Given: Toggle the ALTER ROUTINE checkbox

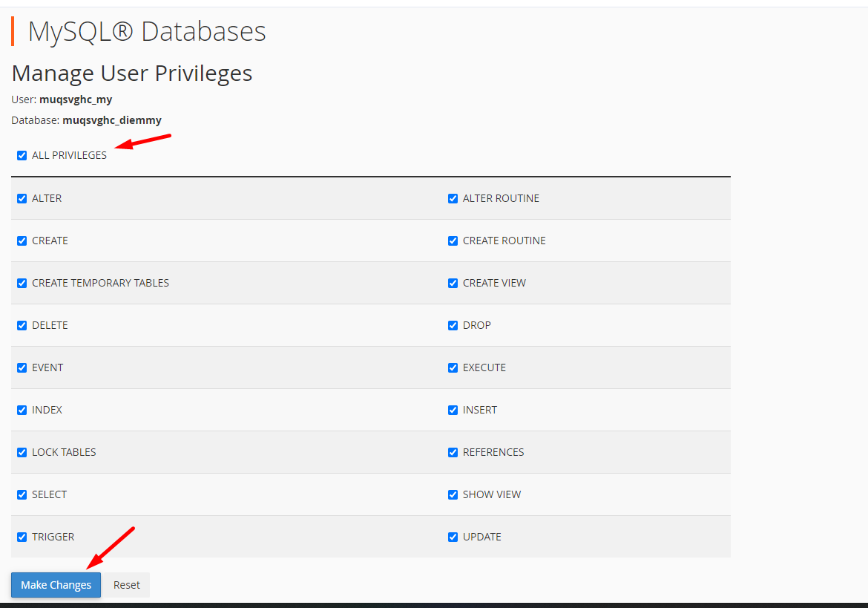Looking at the screenshot, I should 453,199.
